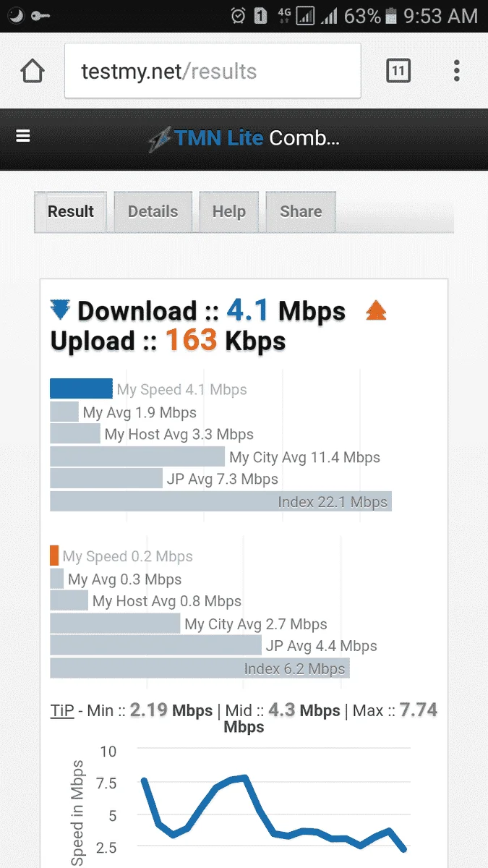Tap the orange My Speed 0.2 Mbps bar
The image size is (488, 868).
[54, 556]
